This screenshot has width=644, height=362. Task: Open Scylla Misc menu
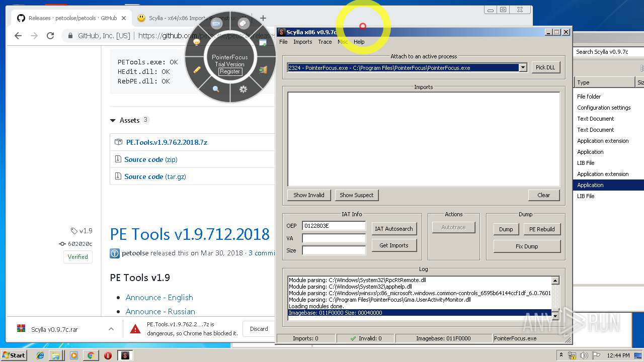coord(343,42)
